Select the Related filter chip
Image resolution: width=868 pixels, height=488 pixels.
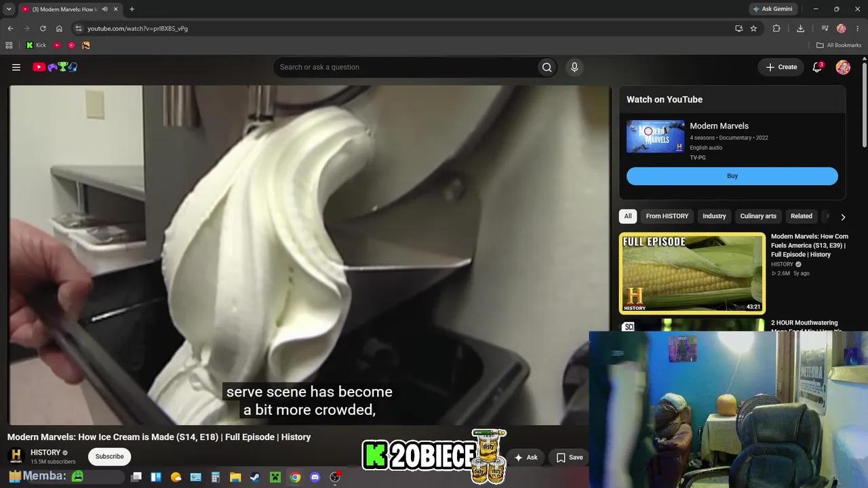pos(801,216)
